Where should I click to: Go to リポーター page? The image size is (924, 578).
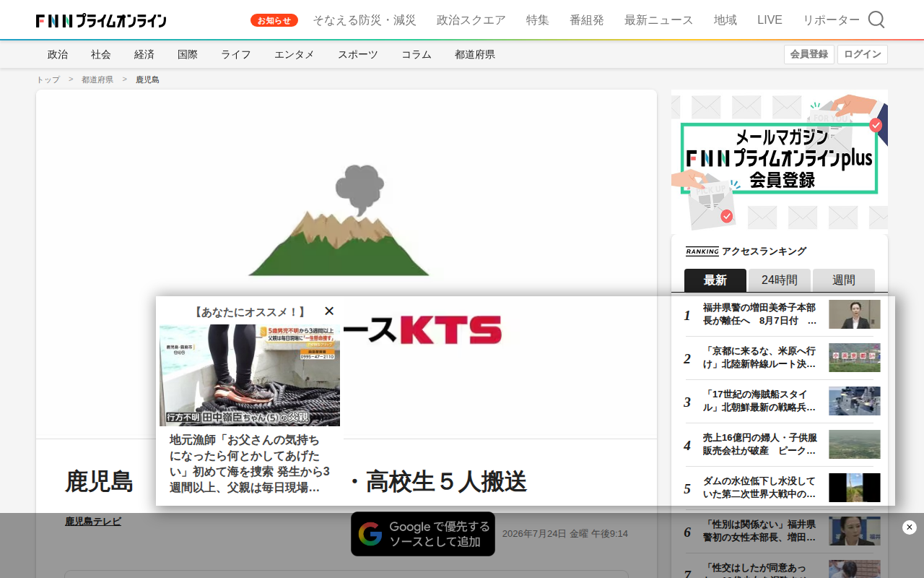(832, 20)
